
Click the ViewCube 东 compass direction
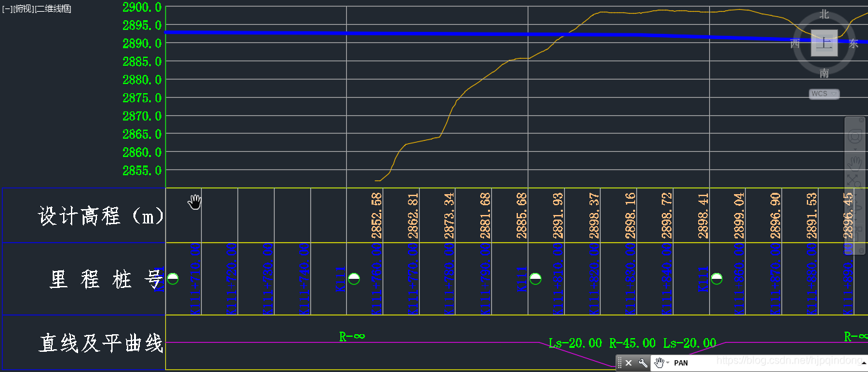[853, 44]
